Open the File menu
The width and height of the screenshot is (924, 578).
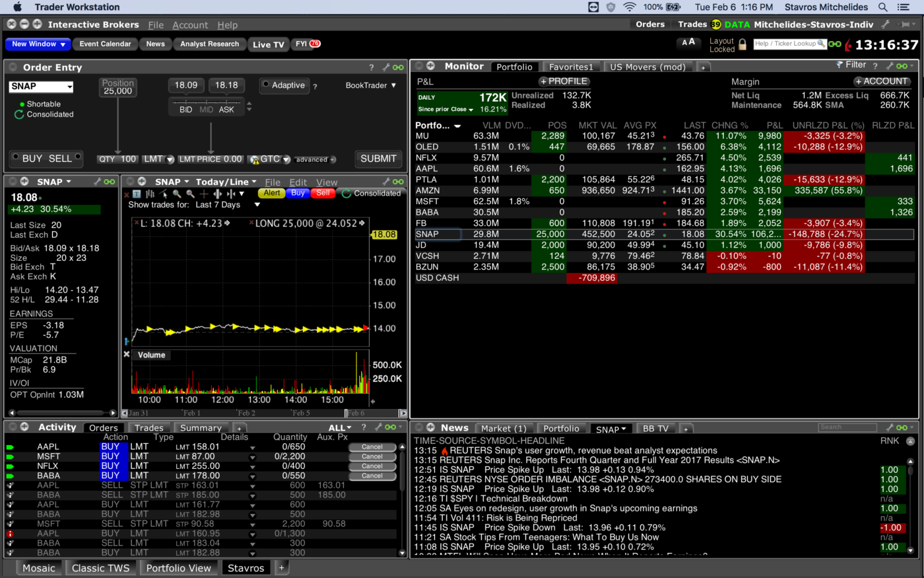(x=156, y=25)
